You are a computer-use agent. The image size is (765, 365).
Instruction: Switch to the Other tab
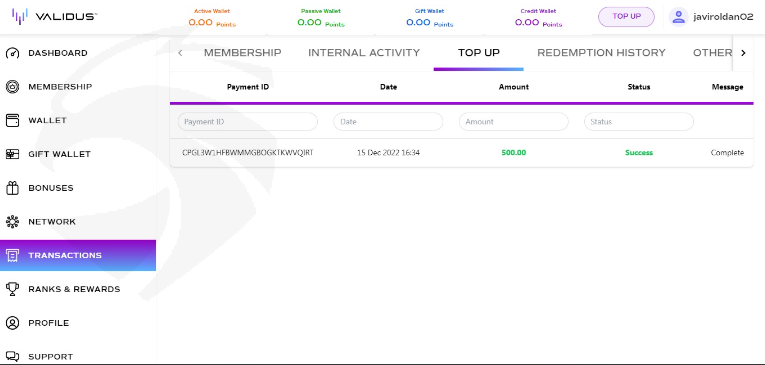coord(712,53)
